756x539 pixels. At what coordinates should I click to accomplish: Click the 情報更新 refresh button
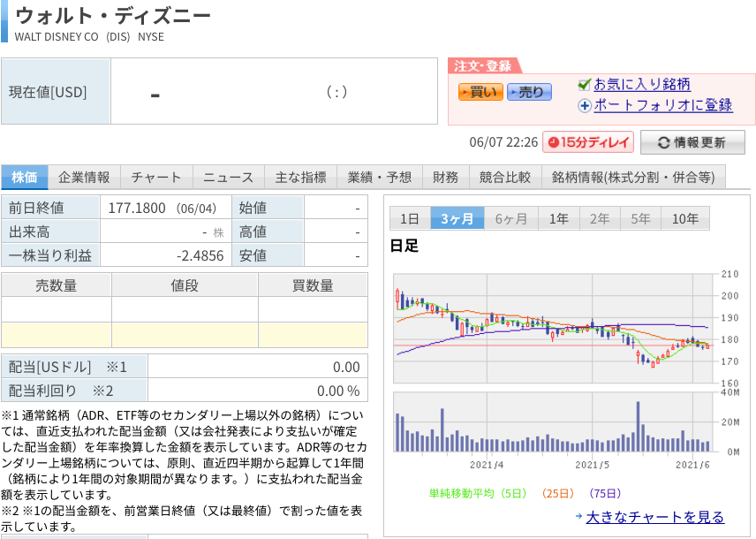coord(692,142)
